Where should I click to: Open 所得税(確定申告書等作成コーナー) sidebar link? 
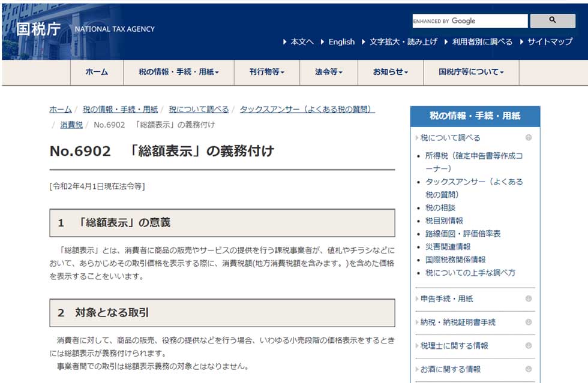(474, 162)
